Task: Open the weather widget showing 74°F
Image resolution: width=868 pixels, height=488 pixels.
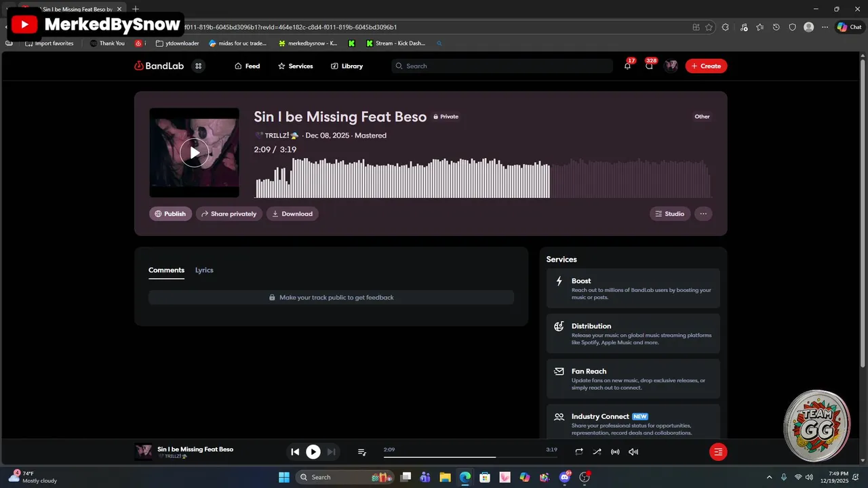Action: [x=33, y=477]
